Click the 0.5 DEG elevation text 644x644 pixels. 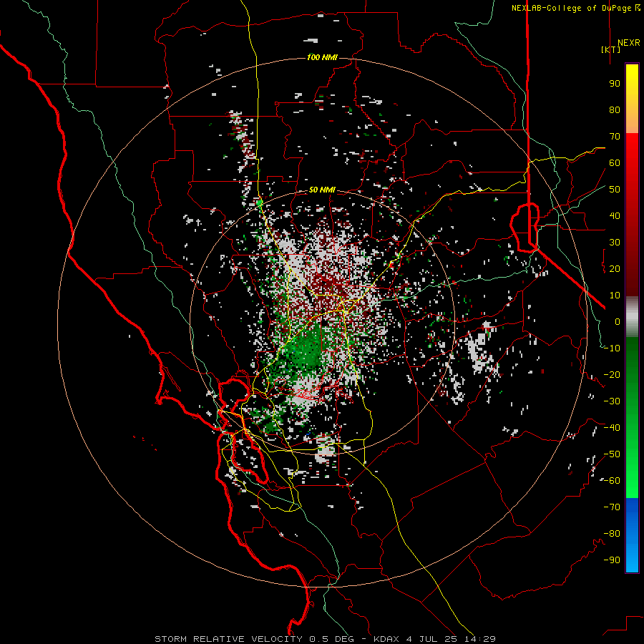click(x=332, y=639)
